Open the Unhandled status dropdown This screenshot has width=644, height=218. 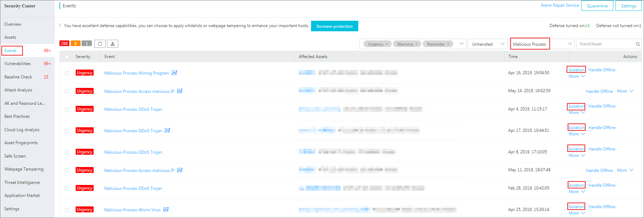488,44
